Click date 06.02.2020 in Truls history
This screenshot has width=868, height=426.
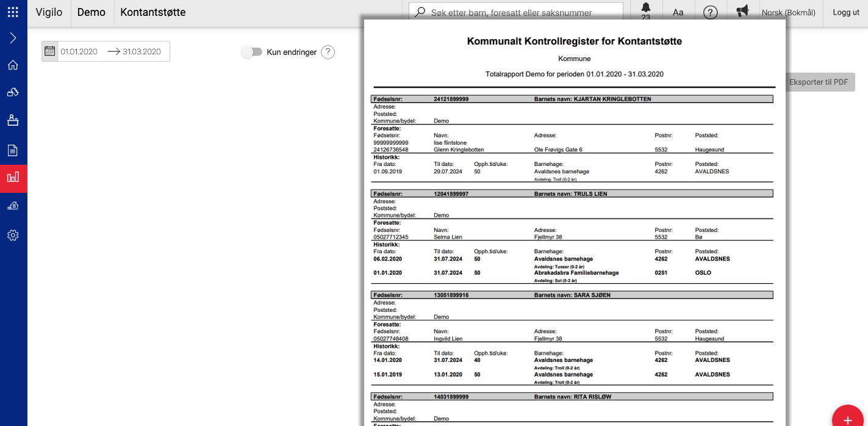pos(387,259)
